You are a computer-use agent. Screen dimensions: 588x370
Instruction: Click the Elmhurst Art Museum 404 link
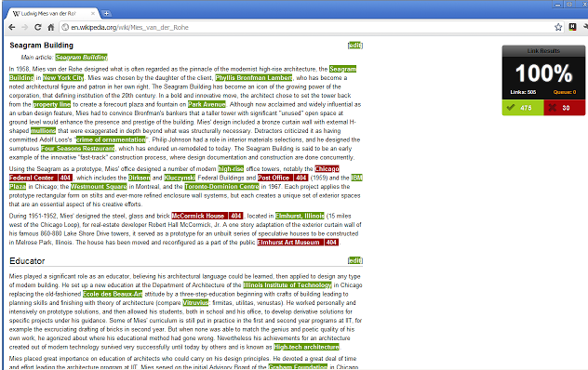click(x=298, y=243)
